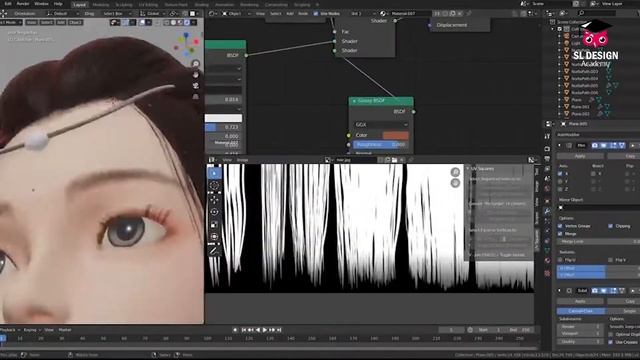The width and height of the screenshot is (640, 360).
Task: Select the Annotate tool in UV editor
Action: (214, 251)
